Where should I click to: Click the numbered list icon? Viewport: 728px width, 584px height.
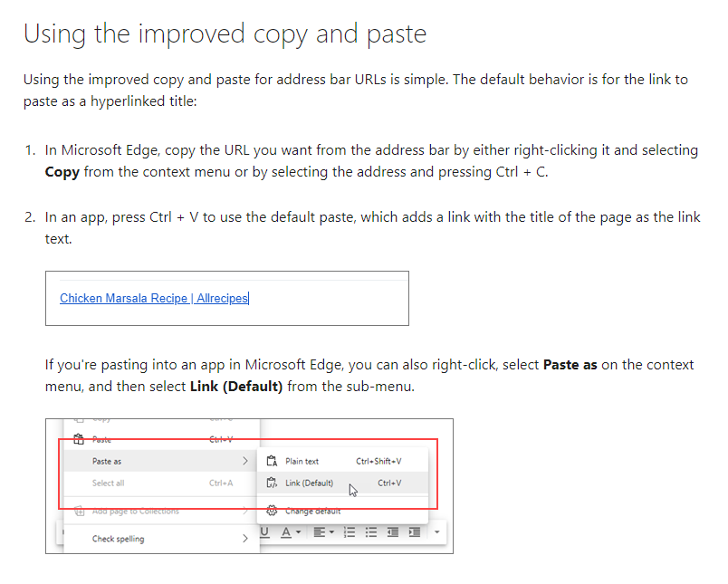tap(349, 532)
